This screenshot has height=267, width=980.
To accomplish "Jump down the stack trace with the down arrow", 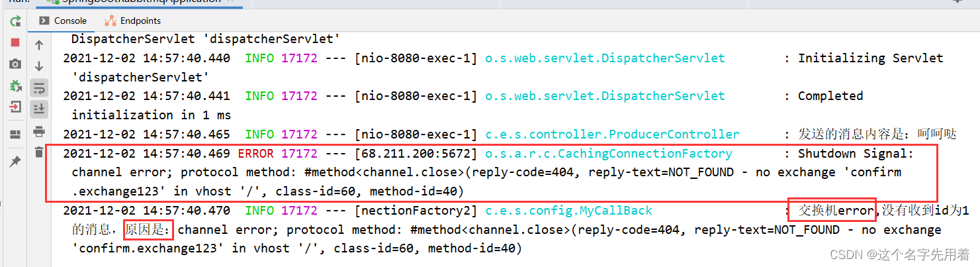I will coord(39,66).
